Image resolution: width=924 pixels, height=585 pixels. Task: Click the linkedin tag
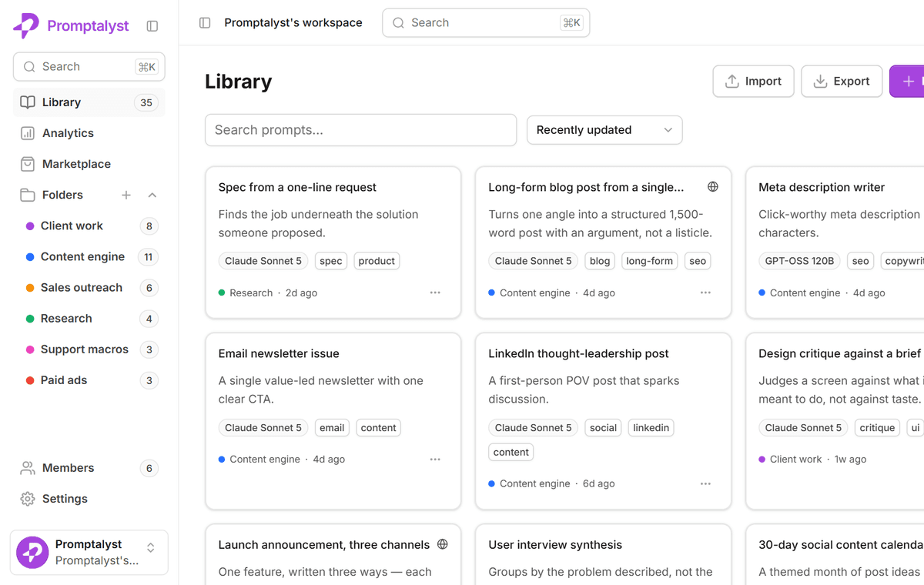(x=651, y=427)
